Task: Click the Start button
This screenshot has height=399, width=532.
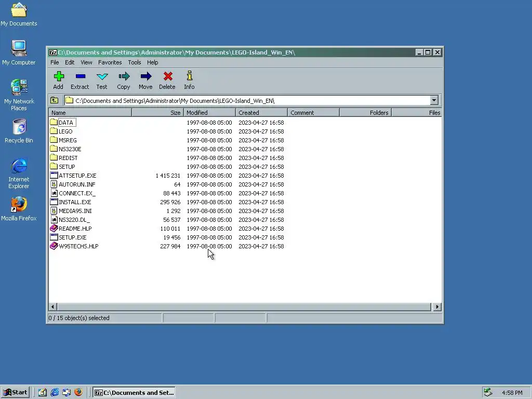Action: coord(15,393)
